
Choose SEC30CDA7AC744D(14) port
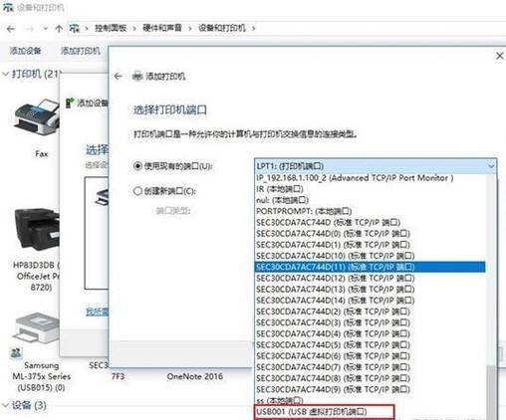(371, 301)
